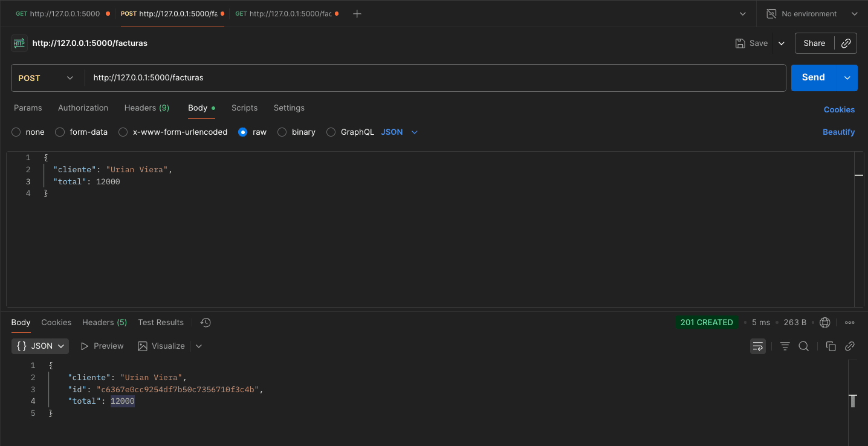Click the 5 ms response time
This screenshot has height=446, width=868.
point(761,322)
